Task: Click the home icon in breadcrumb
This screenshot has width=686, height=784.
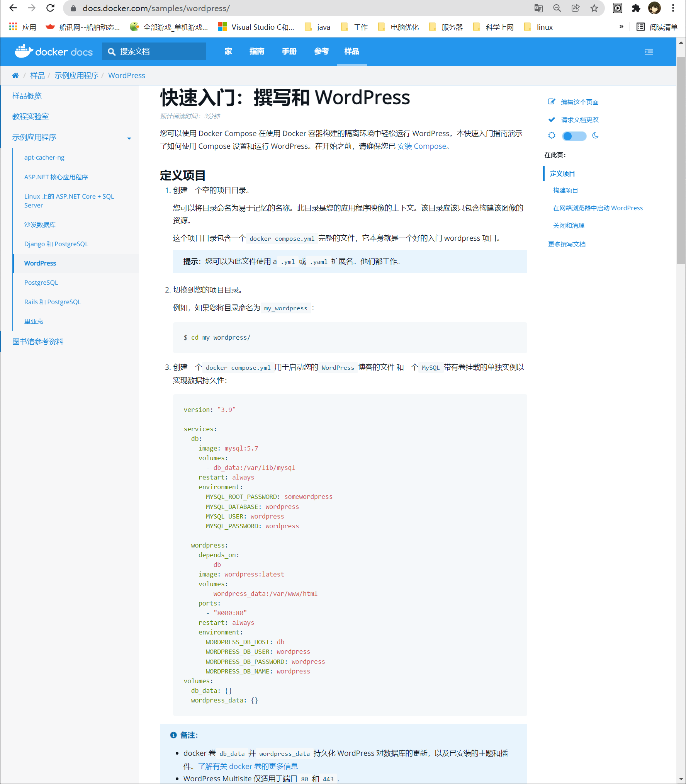Action: point(15,75)
